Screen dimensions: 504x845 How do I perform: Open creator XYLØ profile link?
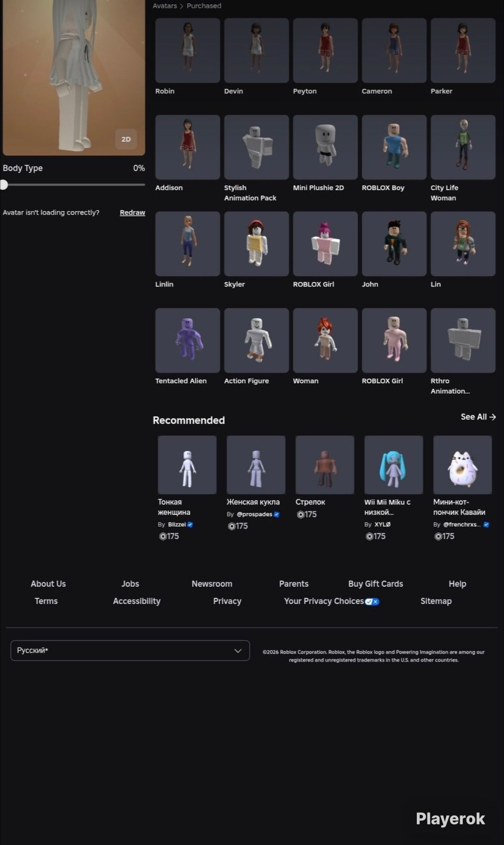coord(383,524)
